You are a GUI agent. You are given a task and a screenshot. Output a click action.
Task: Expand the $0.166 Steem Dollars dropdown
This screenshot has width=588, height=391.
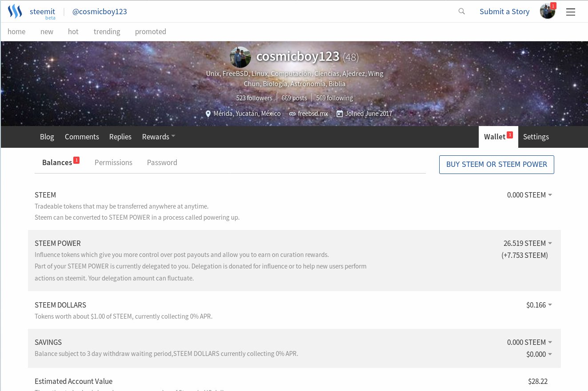coord(539,305)
